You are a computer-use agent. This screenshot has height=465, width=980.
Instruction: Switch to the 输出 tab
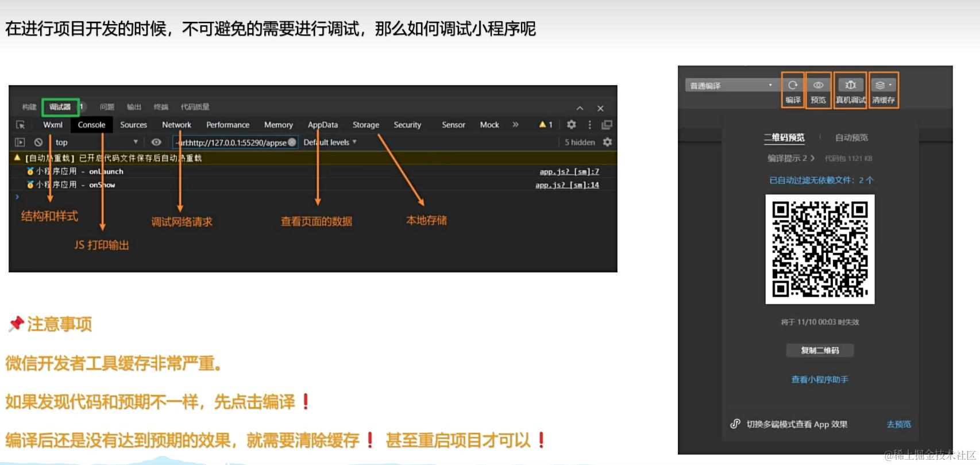tap(134, 107)
